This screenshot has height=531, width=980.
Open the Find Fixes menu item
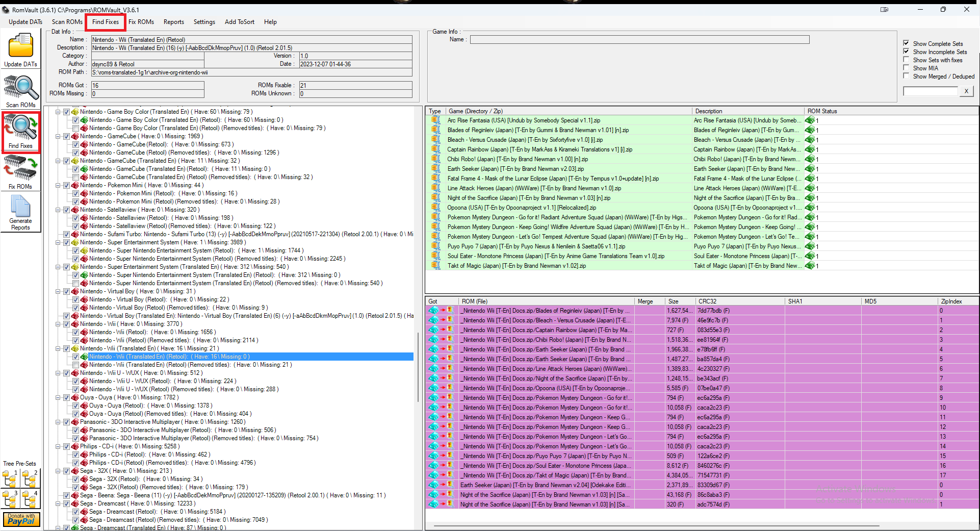(106, 22)
